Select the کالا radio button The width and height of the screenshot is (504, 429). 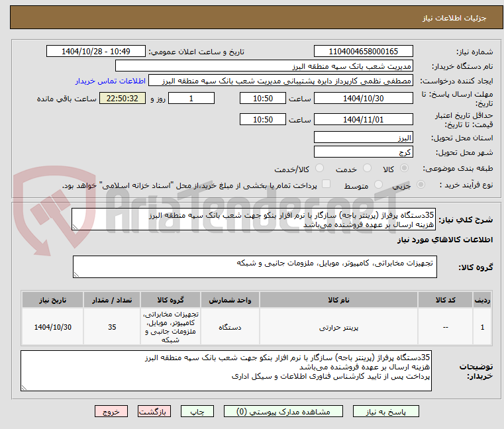[405, 168]
